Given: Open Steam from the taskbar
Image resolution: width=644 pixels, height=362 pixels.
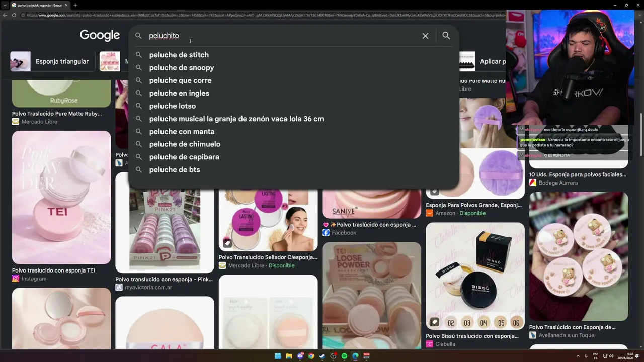Looking at the screenshot, I should pyautogui.click(x=322, y=356).
